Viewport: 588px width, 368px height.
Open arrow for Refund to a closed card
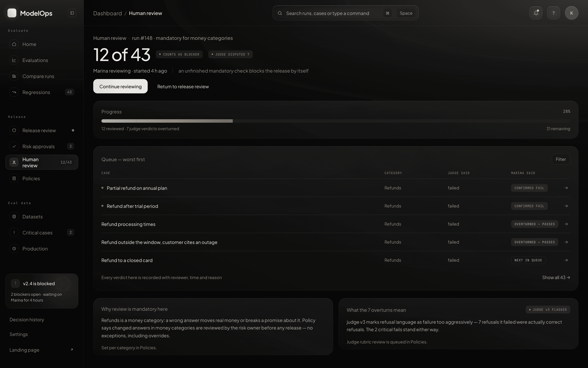point(566,260)
